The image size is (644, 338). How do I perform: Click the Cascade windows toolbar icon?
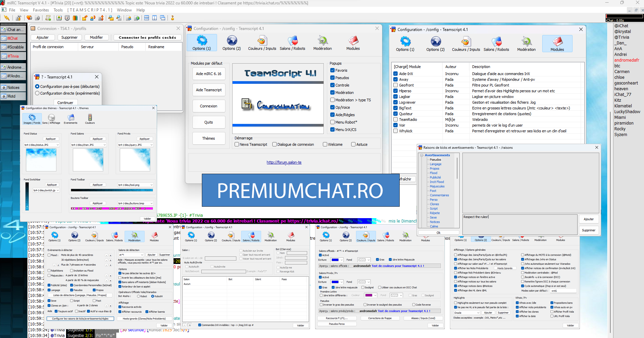(162, 18)
